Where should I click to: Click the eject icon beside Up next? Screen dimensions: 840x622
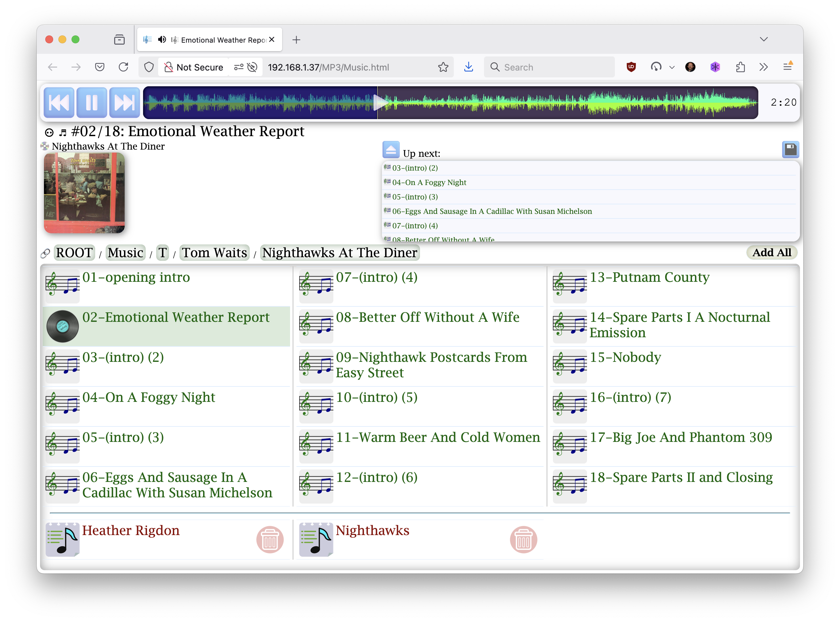coord(391,150)
